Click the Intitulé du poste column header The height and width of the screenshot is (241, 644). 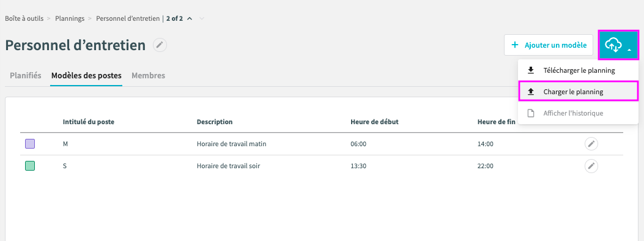tap(88, 122)
